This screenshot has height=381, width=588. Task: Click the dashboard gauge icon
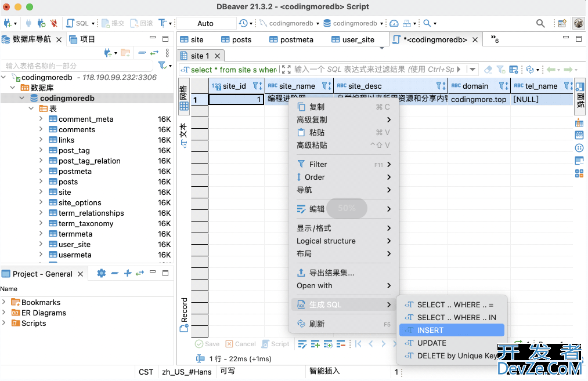pos(394,23)
